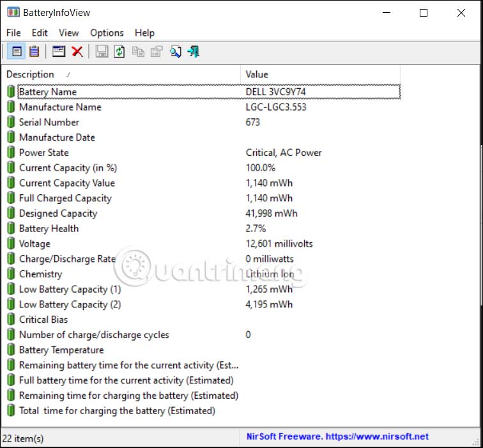Click battery icon beside Battery Temperature row
This screenshot has width=483, height=448.
click(11, 350)
